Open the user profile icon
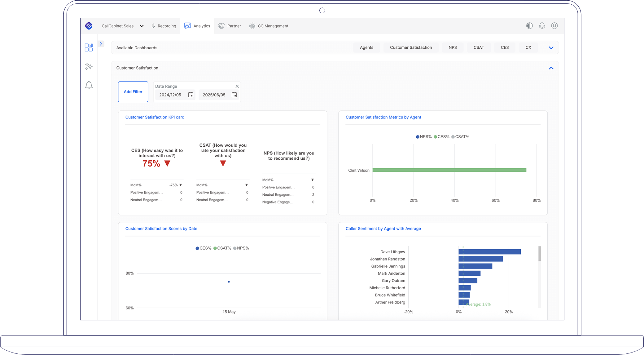This screenshot has width=644, height=355. pos(554,26)
